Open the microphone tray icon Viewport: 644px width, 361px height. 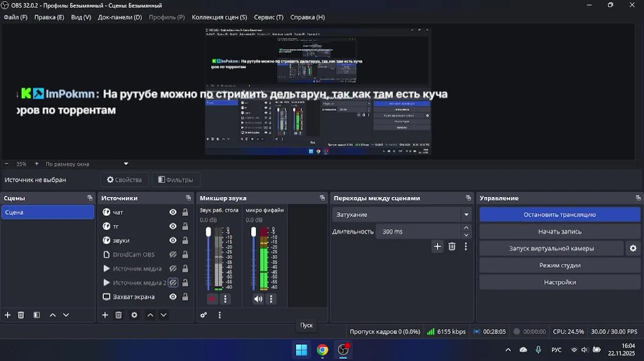coord(538,349)
